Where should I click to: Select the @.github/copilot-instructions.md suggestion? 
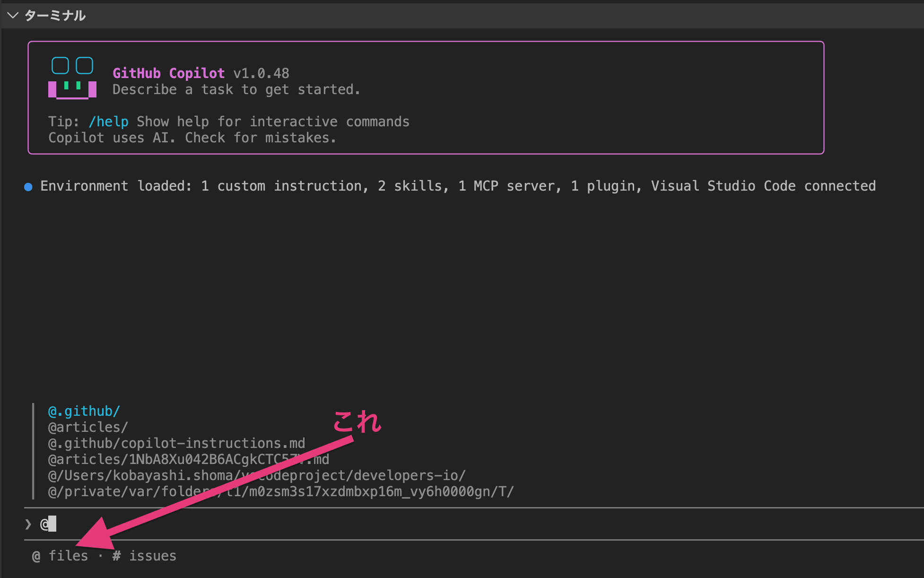[x=176, y=443]
